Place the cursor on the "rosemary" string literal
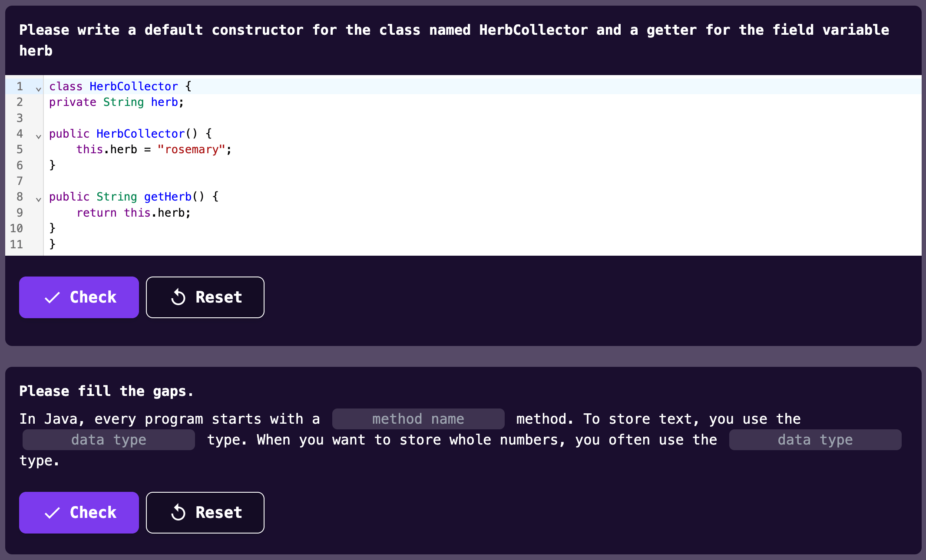The image size is (926, 560). tap(192, 149)
